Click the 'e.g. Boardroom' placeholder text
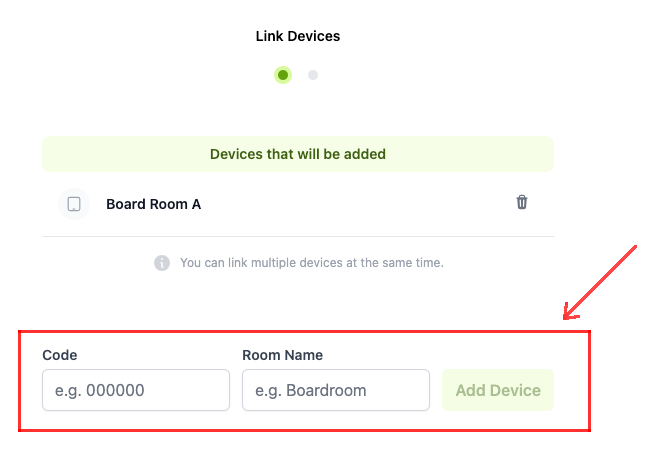This screenshot has width=663, height=459. click(311, 390)
